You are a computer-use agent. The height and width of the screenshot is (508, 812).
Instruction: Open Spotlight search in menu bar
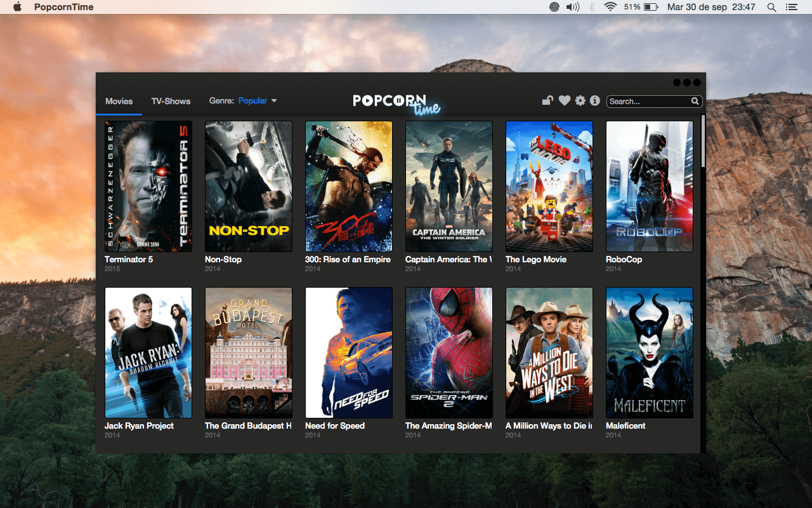tap(771, 7)
